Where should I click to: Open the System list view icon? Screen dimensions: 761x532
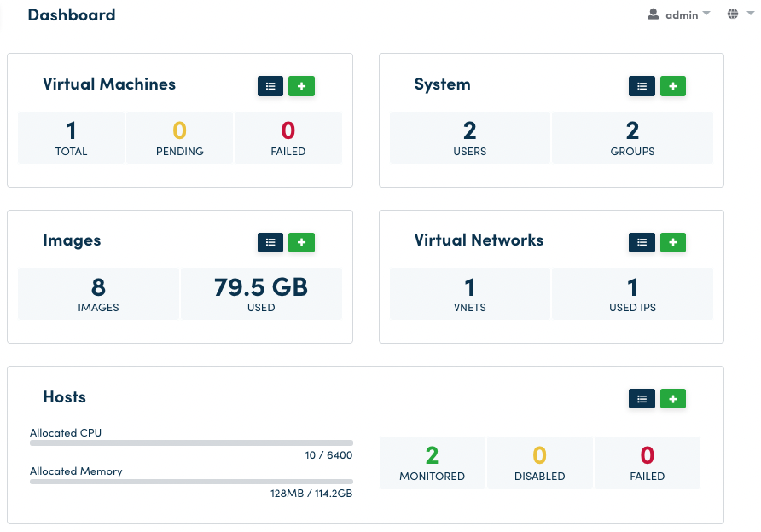point(642,86)
